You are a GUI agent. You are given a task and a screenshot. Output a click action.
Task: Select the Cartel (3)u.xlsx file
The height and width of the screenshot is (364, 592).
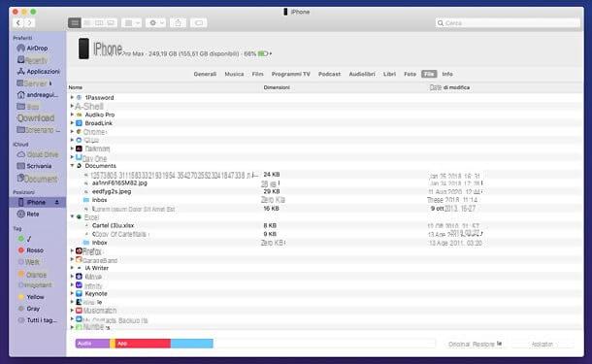(x=113, y=225)
